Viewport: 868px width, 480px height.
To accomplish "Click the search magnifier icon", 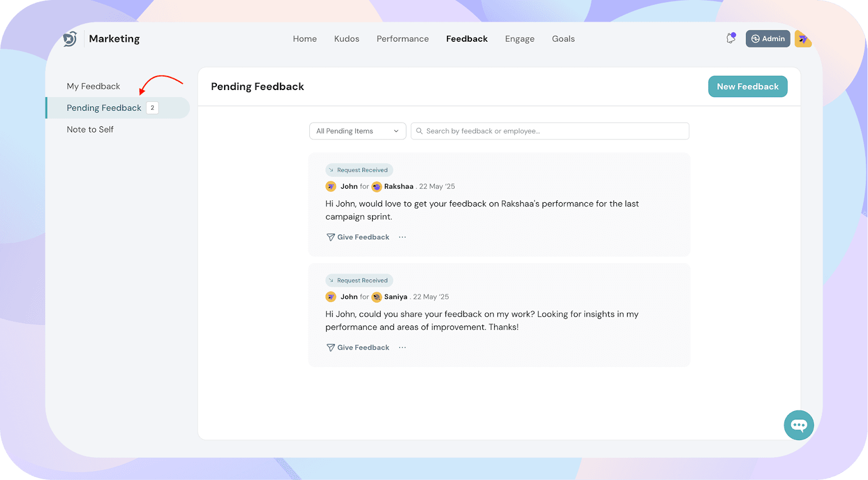I will tap(419, 131).
